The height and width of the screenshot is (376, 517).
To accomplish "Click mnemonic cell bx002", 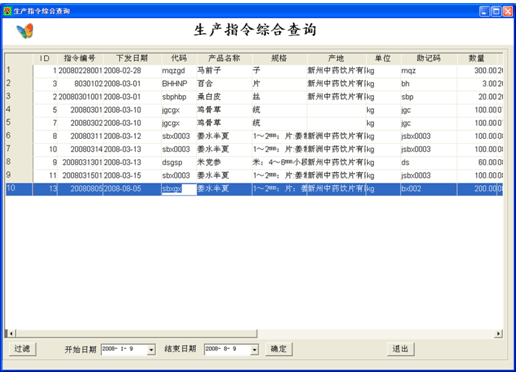I will [429, 189].
